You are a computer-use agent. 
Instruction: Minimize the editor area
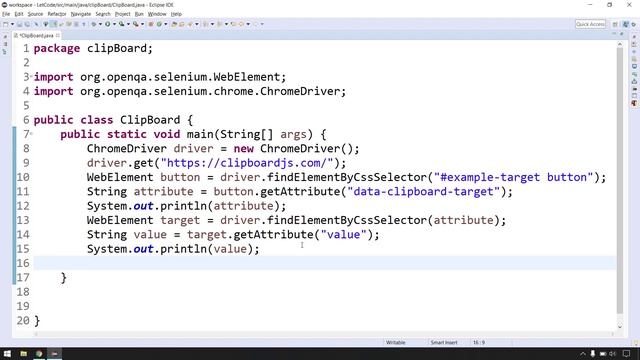pyautogui.click(x=614, y=34)
